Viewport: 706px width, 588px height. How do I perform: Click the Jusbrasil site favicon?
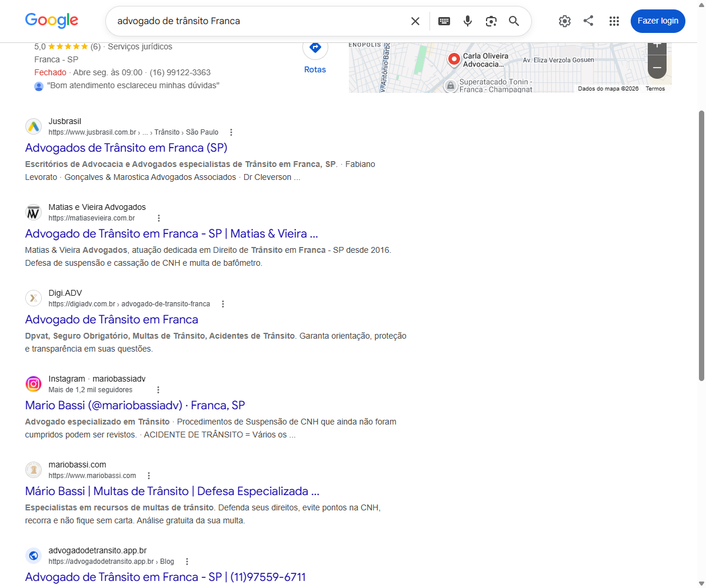coord(34,126)
